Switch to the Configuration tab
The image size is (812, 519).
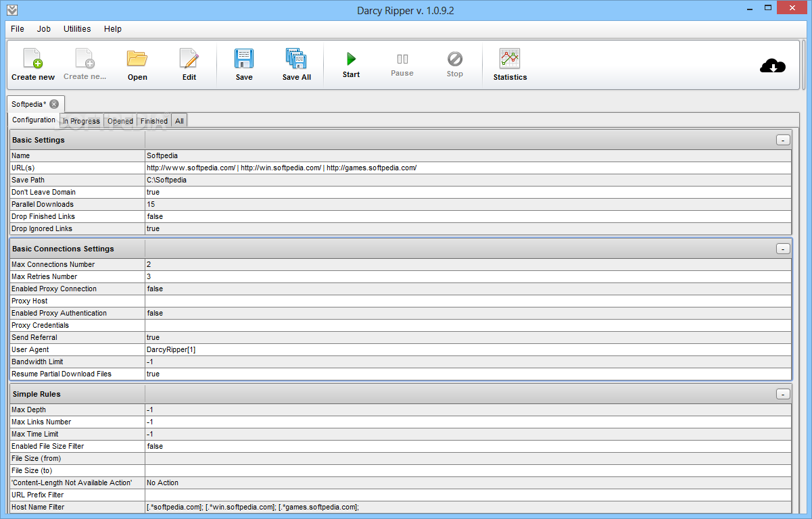(x=34, y=120)
